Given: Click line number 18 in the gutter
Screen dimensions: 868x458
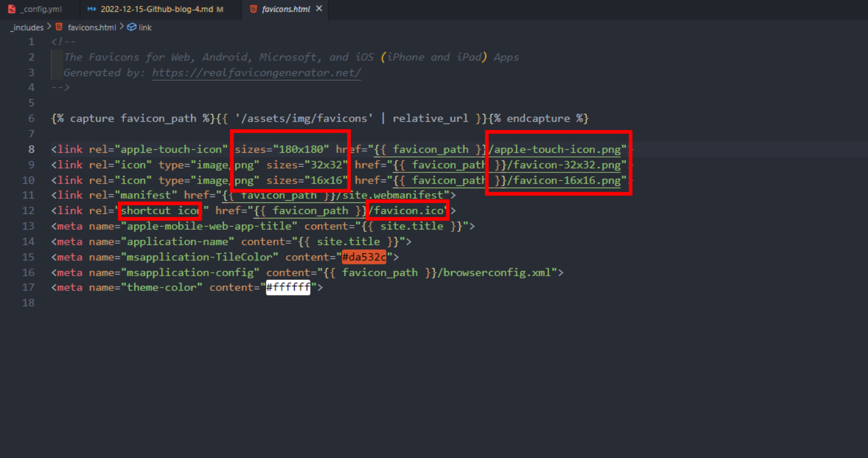Looking at the screenshot, I should point(28,303).
